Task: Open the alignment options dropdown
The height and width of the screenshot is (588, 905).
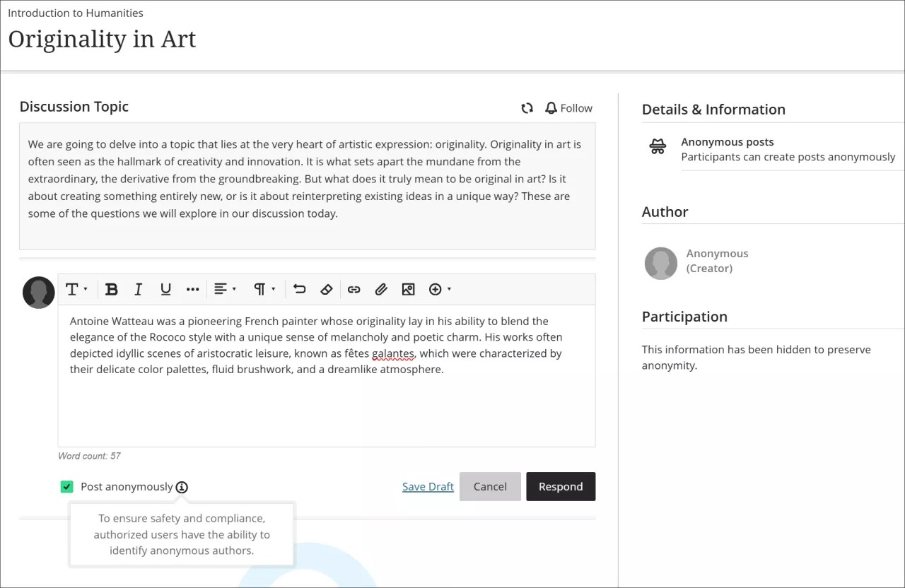Action: click(223, 289)
